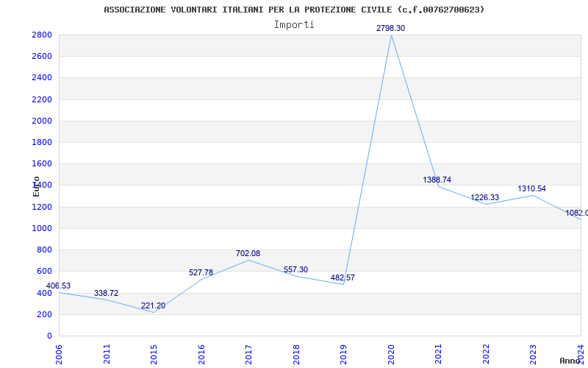
Task: Click the 338.72 data label
Action: [x=106, y=293]
